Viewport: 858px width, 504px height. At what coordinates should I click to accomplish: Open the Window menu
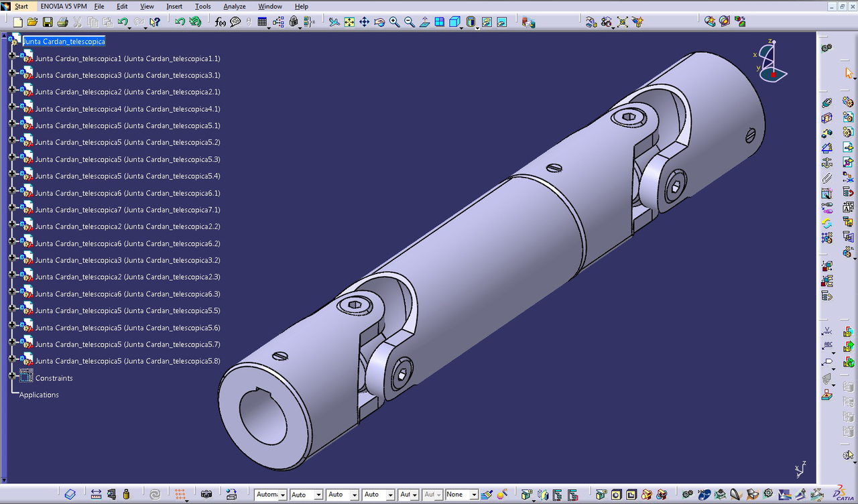tap(270, 6)
